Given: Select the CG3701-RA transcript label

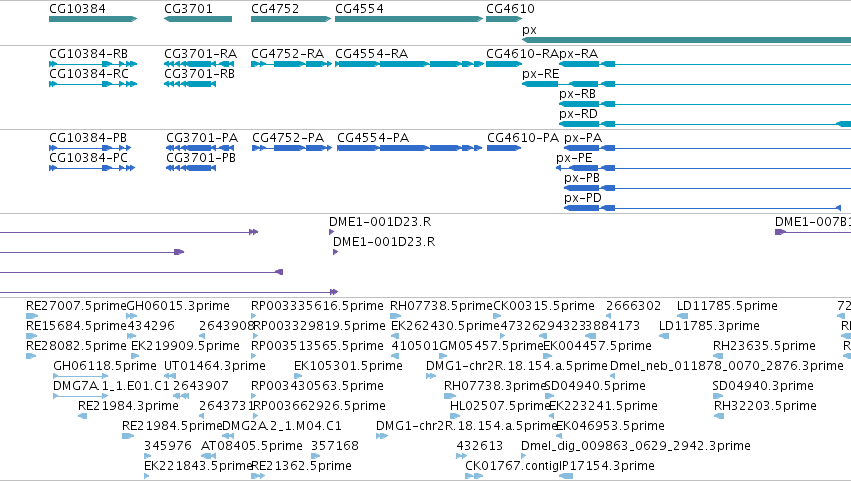Looking at the screenshot, I should [x=200, y=54].
